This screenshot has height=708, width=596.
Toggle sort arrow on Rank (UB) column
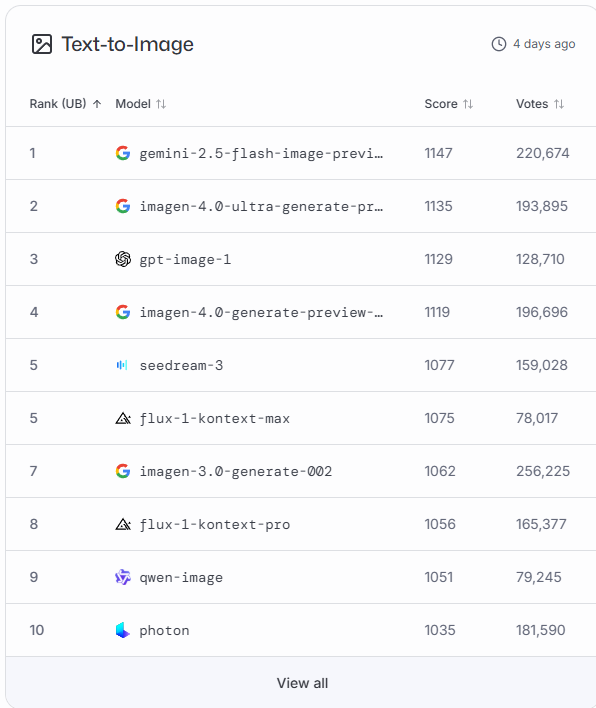(97, 104)
